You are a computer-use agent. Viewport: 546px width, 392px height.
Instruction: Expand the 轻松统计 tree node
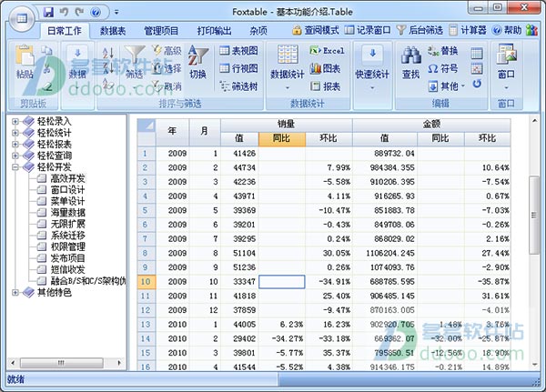[15, 133]
